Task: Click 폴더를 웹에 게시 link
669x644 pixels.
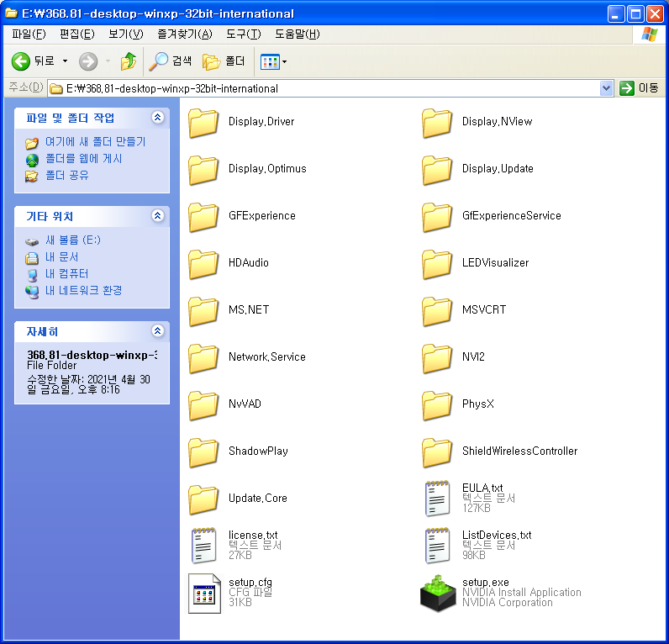Action: pyautogui.click(x=84, y=159)
